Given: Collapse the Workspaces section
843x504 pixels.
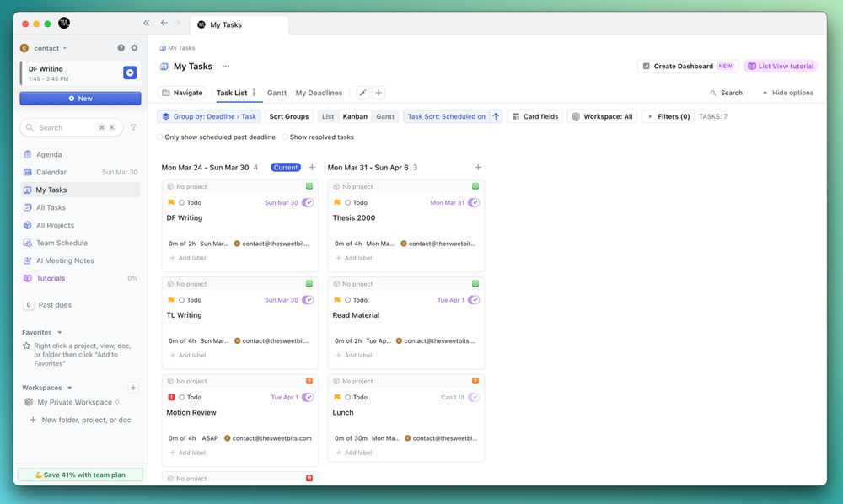Looking at the screenshot, I should (70, 388).
